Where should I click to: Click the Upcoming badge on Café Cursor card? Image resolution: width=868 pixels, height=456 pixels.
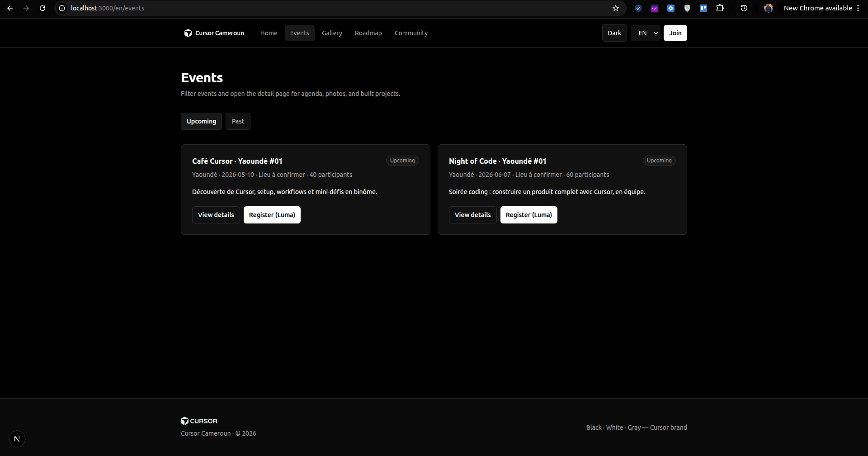tap(402, 161)
